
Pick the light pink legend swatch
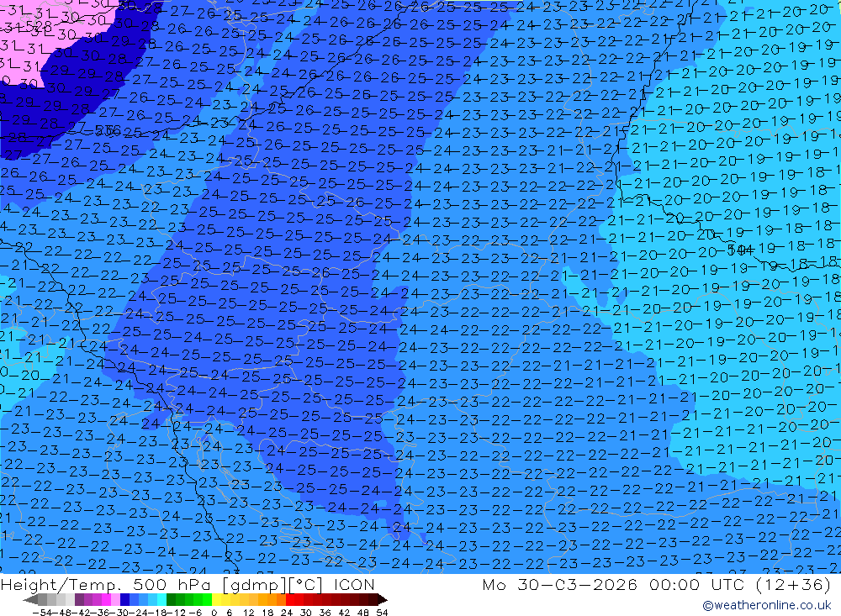pos(115,599)
